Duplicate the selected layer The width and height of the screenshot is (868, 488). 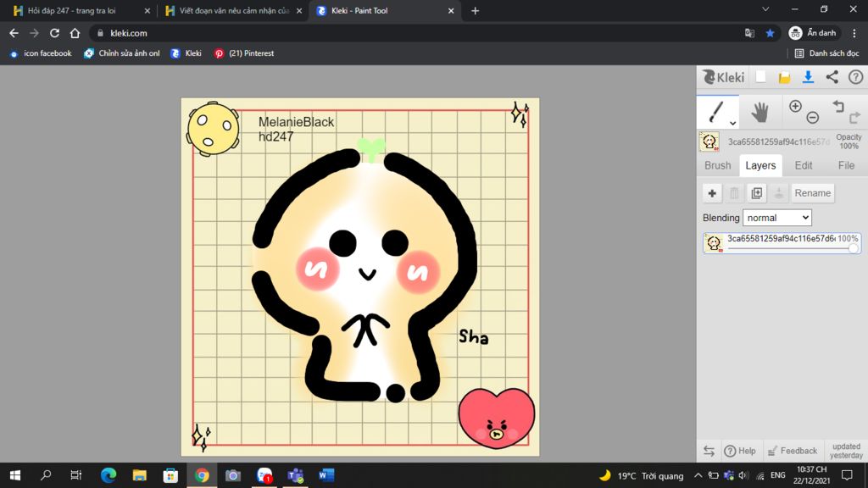coord(756,193)
